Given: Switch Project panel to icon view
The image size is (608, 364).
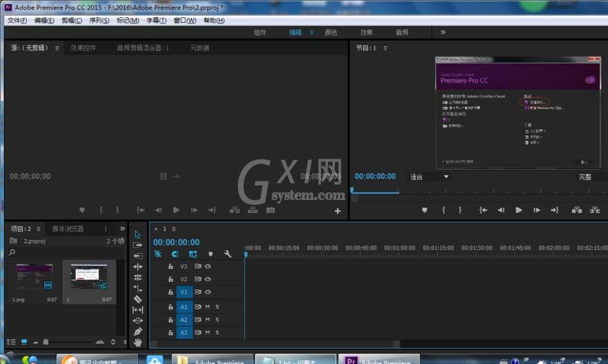Looking at the screenshot, I should click(x=24, y=342).
